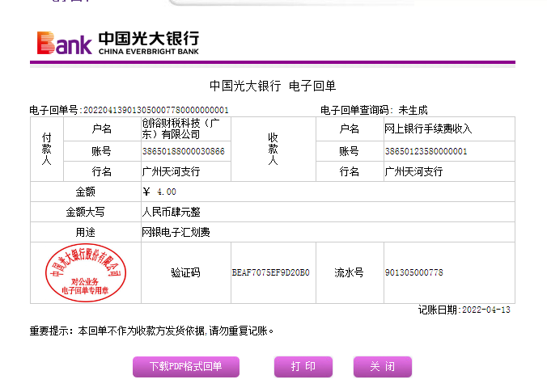Select amount in words 人民币肆元整
The height and width of the screenshot is (392, 547).
click(171, 212)
